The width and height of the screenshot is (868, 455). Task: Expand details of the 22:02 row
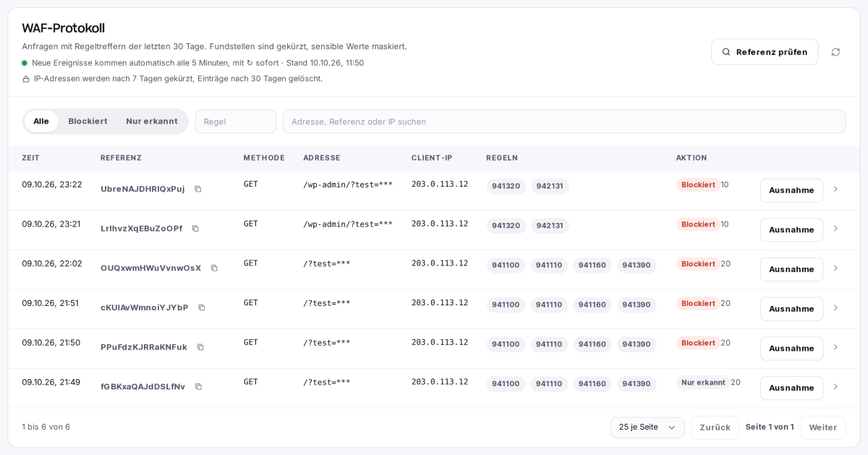click(835, 268)
